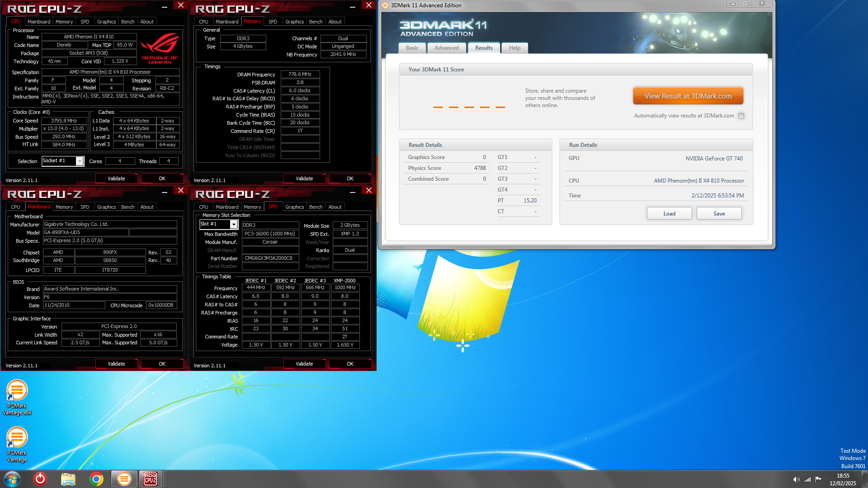Click Max Bandwidth PC3-16000 (1000 MHz) field
The width and height of the screenshot is (868, 488).
point(270,234)
